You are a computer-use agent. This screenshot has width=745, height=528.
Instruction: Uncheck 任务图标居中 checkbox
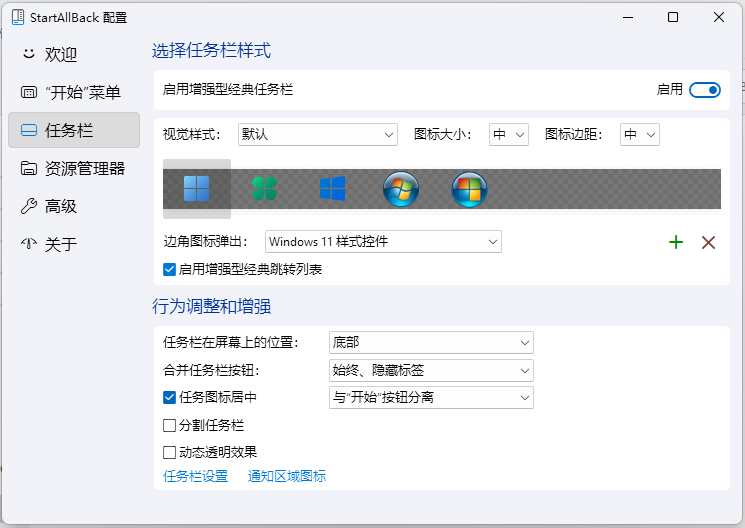pos(170,397)
